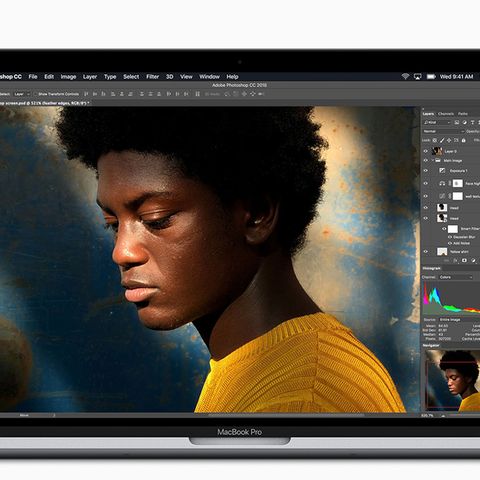This screenshot has width=480, height=480.
Task: Toggle Lock all padlock icon
Action: point(464,140)
